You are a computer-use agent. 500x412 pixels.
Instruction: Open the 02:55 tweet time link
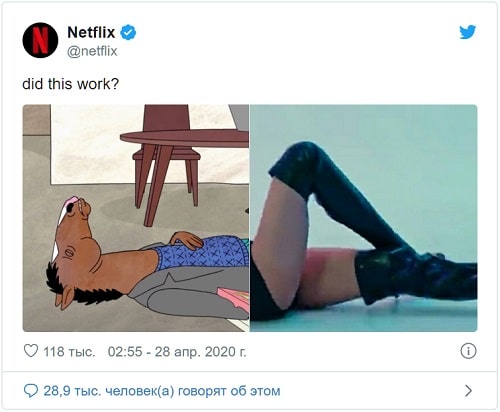(125, 351)
